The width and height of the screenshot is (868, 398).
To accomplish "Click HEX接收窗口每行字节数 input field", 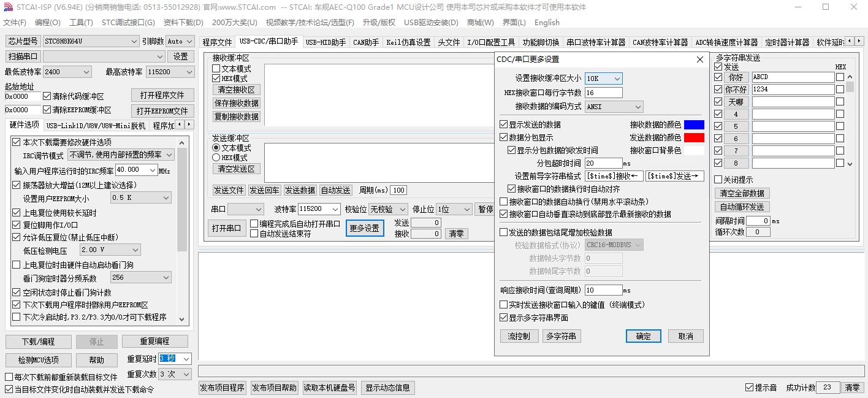I will (x=604, y=93).
